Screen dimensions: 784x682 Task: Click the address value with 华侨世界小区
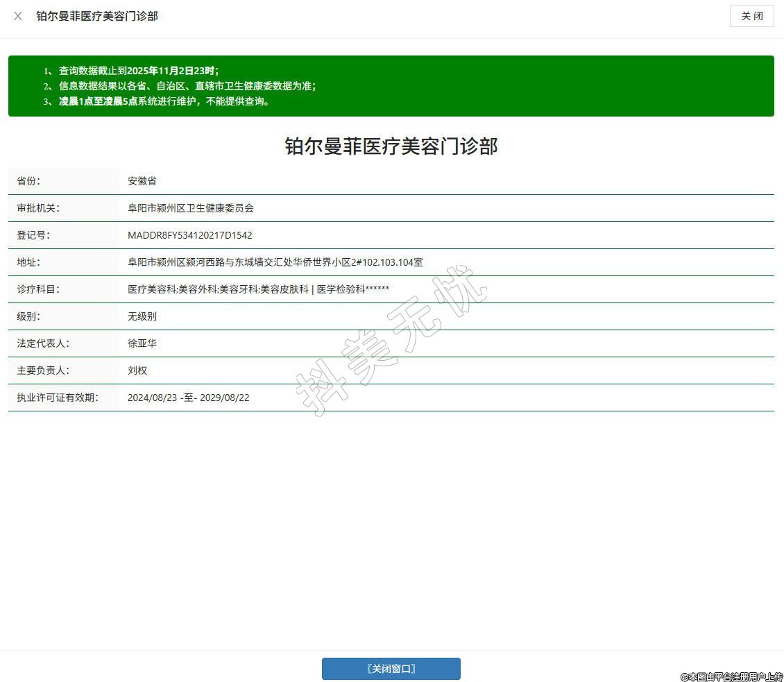[275, 262]
